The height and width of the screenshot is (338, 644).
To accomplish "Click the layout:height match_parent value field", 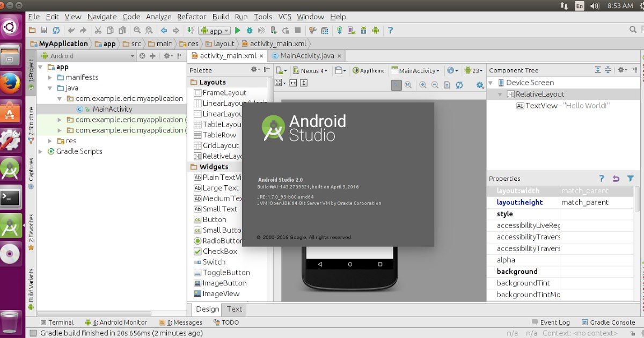I will click(596, 202).
